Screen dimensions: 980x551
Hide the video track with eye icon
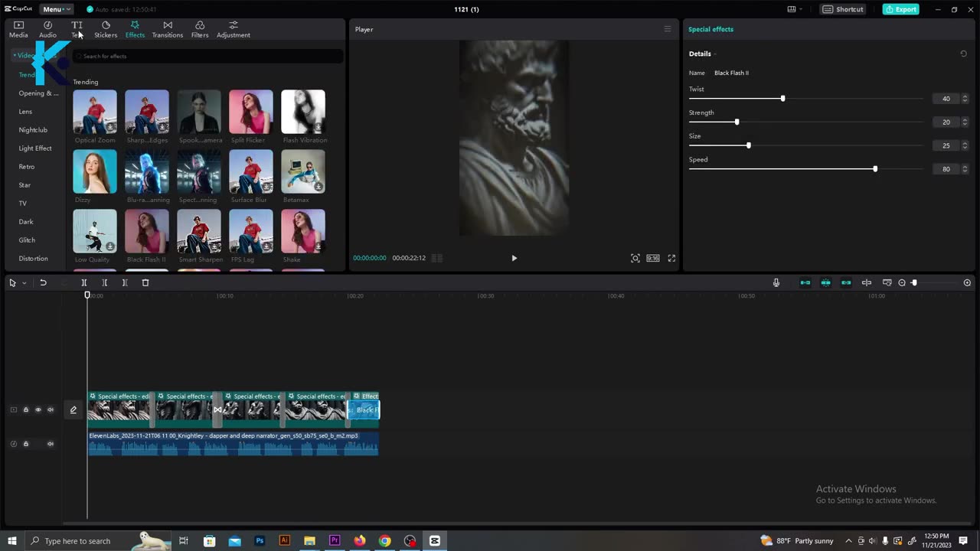pos(38,409)
